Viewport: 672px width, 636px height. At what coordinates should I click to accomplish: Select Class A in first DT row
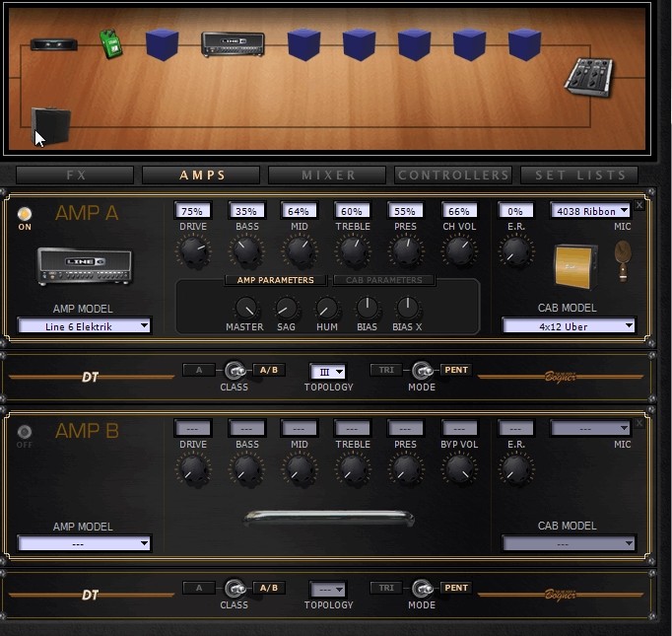pos(199,370)
